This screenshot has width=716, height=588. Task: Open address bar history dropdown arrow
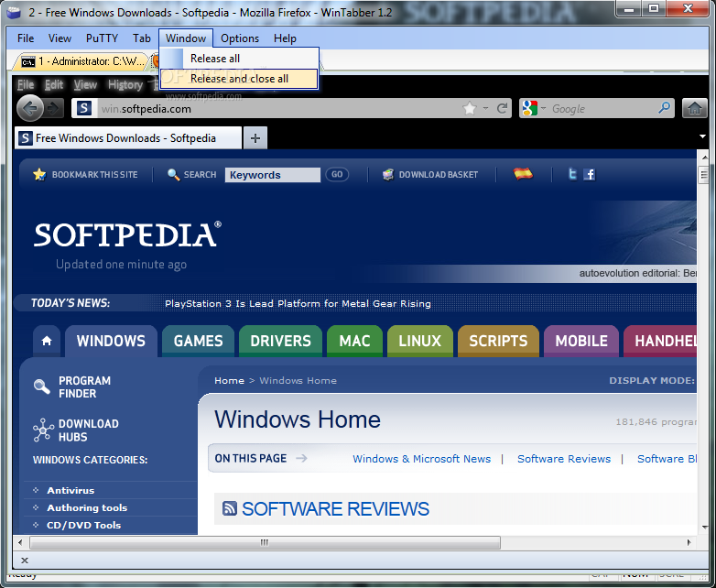pyautogui.click(x=485, y=109)
